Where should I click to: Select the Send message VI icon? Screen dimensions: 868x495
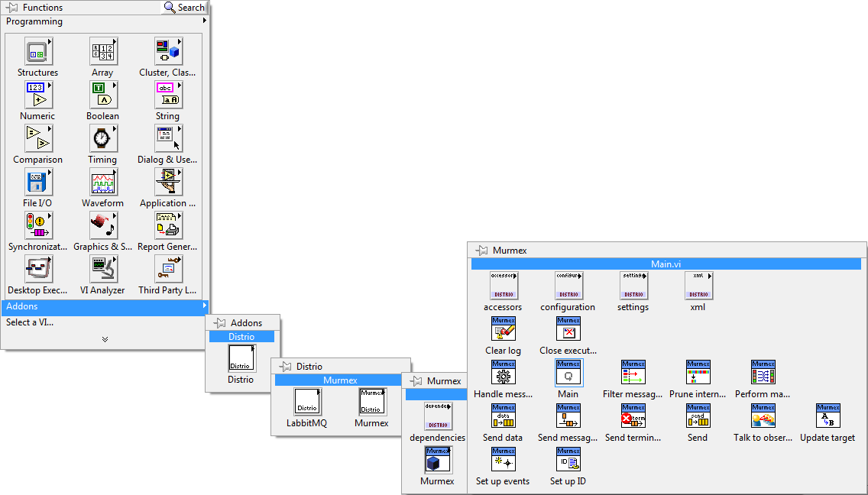[568, 416]
